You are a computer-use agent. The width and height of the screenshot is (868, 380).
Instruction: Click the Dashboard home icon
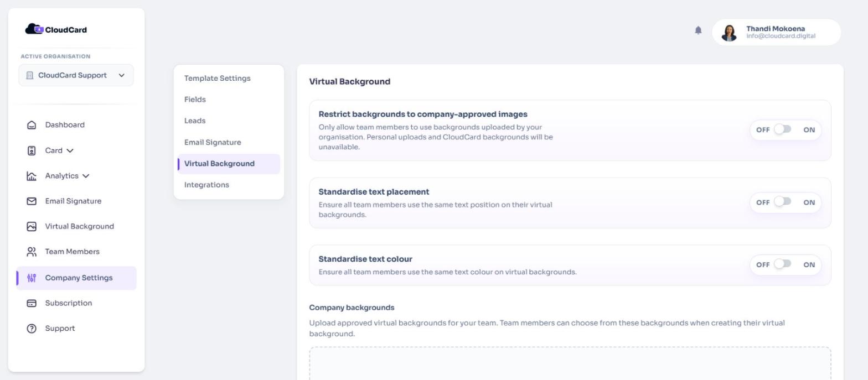32,125
